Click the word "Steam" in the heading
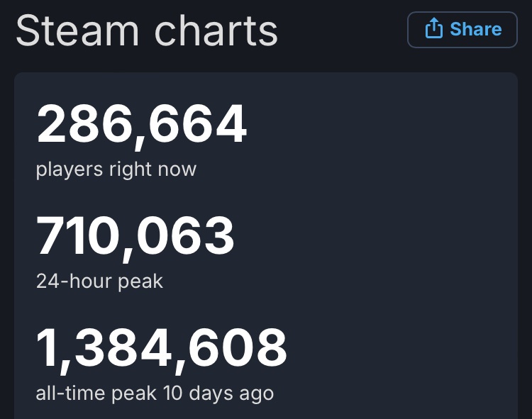Image resolution: width=532 pixels, height=419 pixels. 77,31
